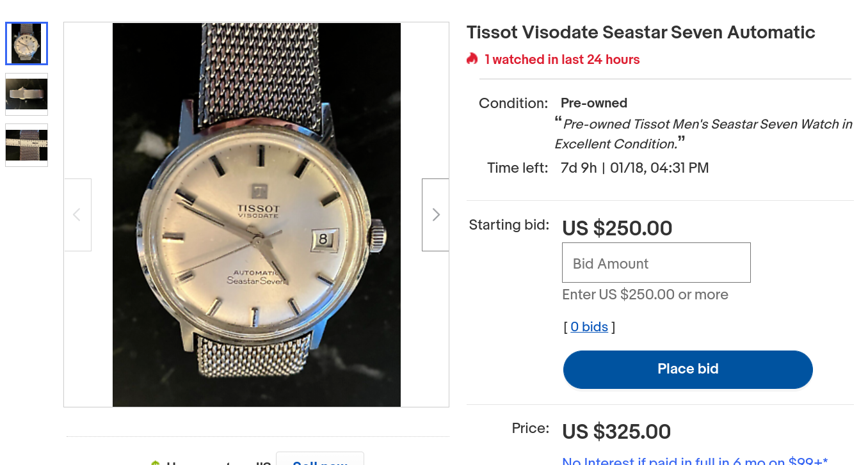Enlarge the main Tissot watch photo
This screenshot has width=868, height=465.
click(x=256, y=215)
